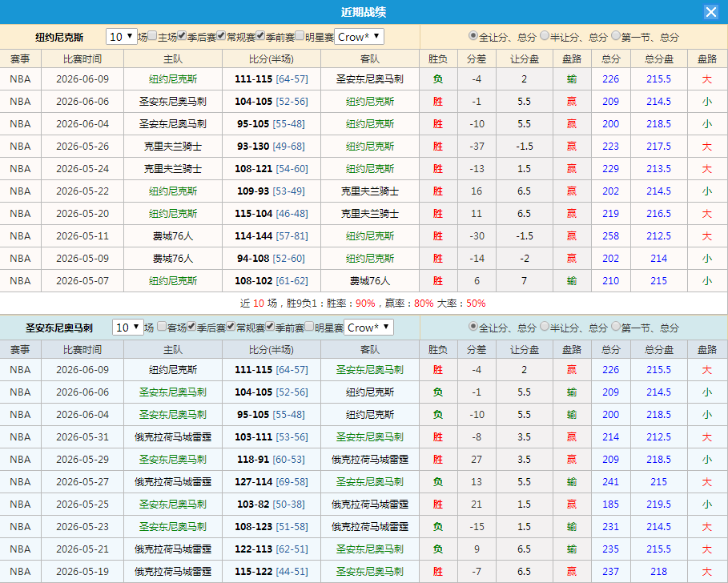Click the score 109-93 [53-49]
Image resolution: width=728 pixels, height=583 pixels.
coord(271,191)
